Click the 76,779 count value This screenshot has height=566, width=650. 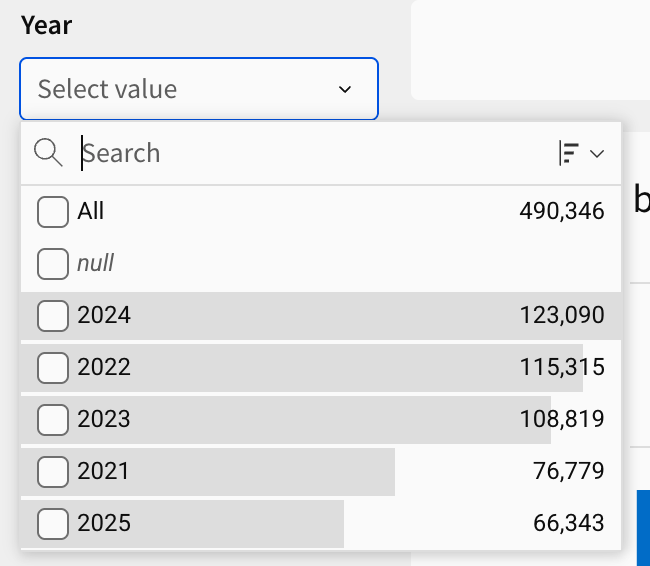point(568,471)
